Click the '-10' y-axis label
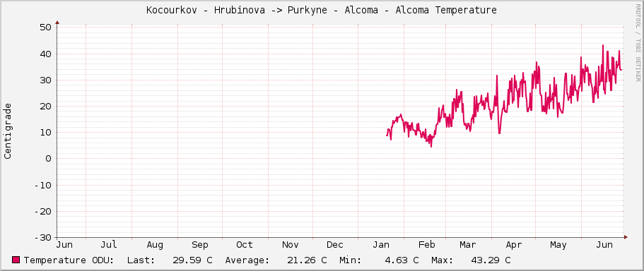This screenshot has height=271, width=644. [x=42, y=185]
